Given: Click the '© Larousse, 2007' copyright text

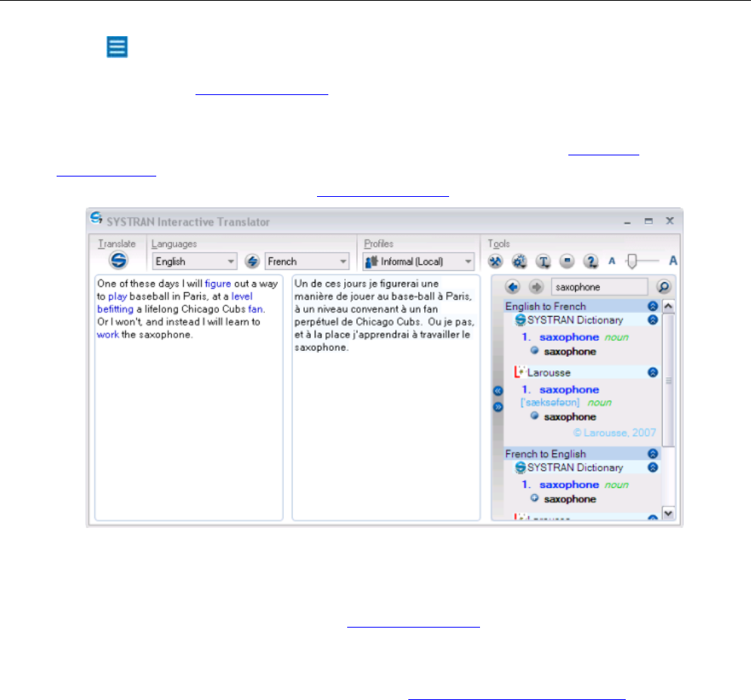Looking at the screenshot, I should point(614,433).
